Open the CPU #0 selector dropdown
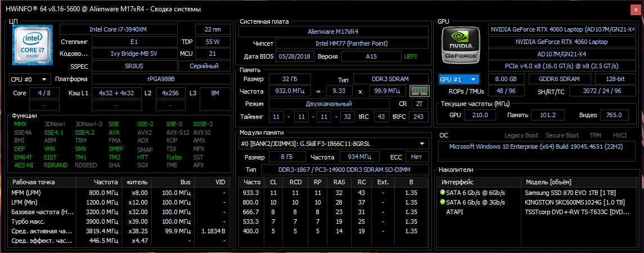The image size is (644, 253). [x=29, y=79]
